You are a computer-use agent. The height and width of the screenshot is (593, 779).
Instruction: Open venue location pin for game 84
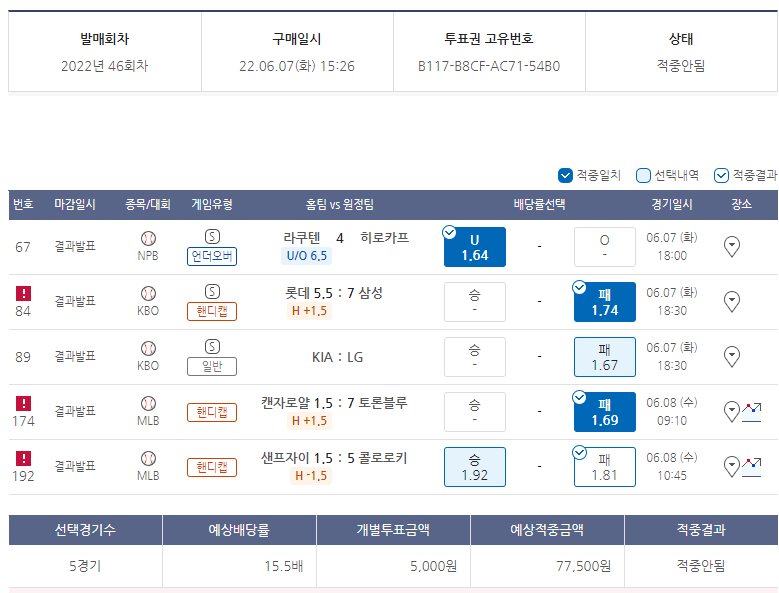[732, 301]
